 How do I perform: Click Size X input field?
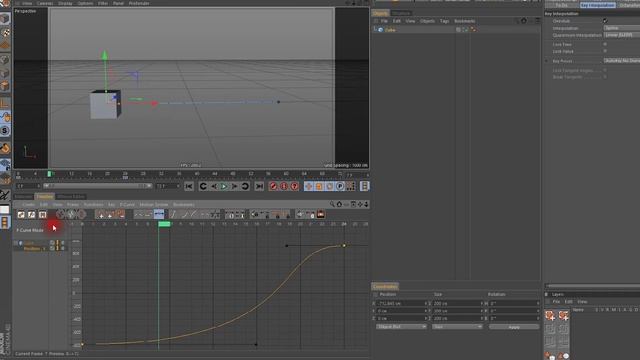tap(457, 304)
